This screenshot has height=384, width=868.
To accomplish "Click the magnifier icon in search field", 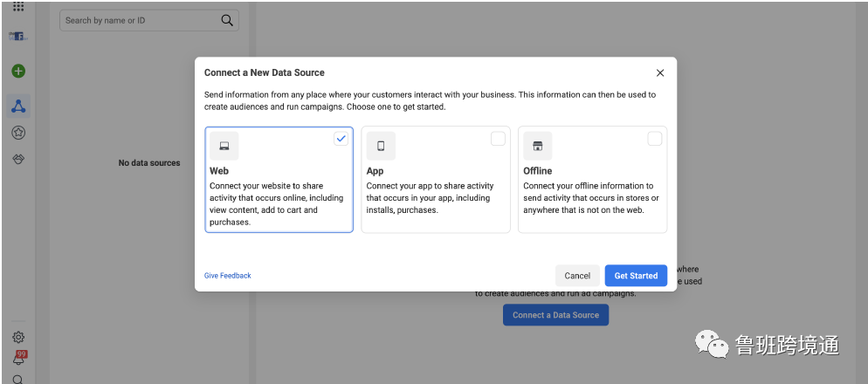I will point(227,20).
